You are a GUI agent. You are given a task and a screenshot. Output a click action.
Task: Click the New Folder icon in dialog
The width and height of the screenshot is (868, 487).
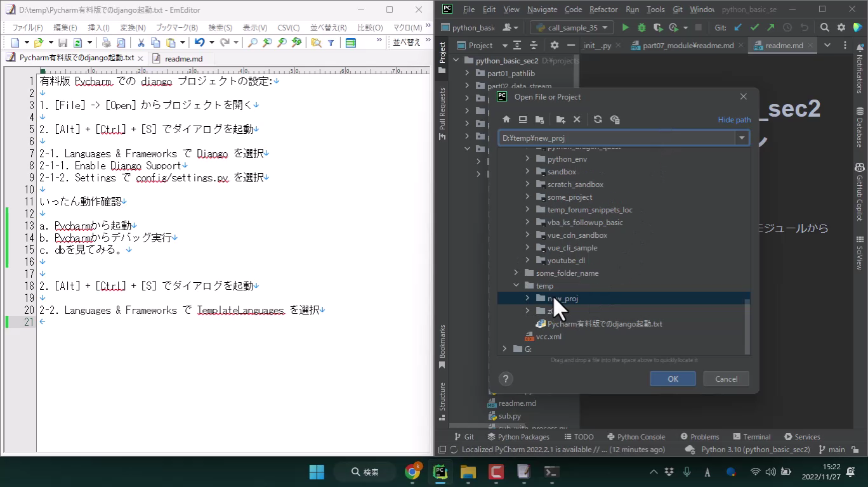560,119
